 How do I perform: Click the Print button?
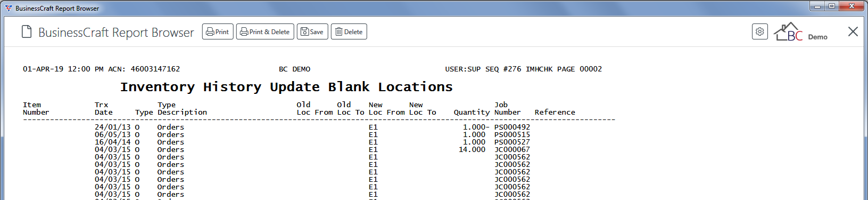(x=218, y=32)
